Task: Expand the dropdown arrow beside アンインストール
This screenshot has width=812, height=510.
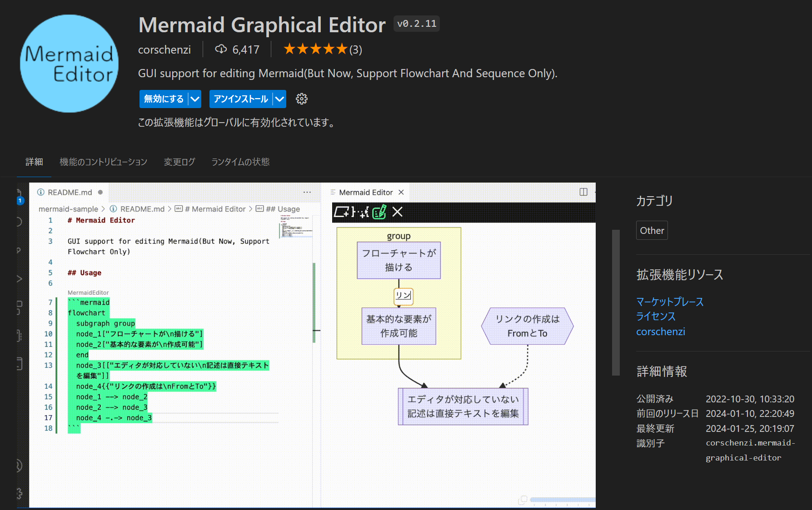Action: point(280,99)
